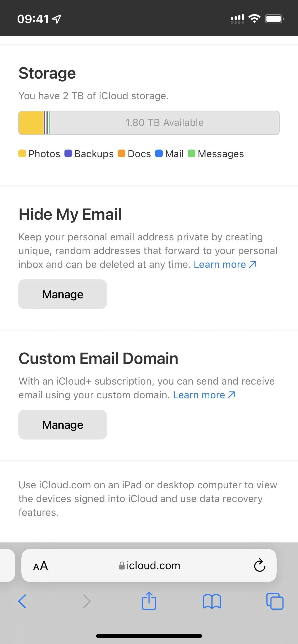Tap the orange Docs legend swatch
Viewport: 298px width, 644px height.
121,154
